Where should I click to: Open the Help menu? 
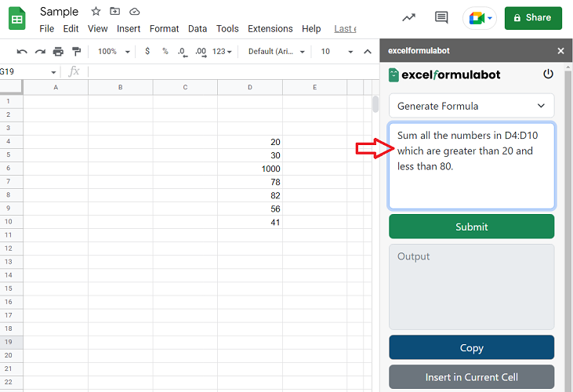click(x=311, y=29)
